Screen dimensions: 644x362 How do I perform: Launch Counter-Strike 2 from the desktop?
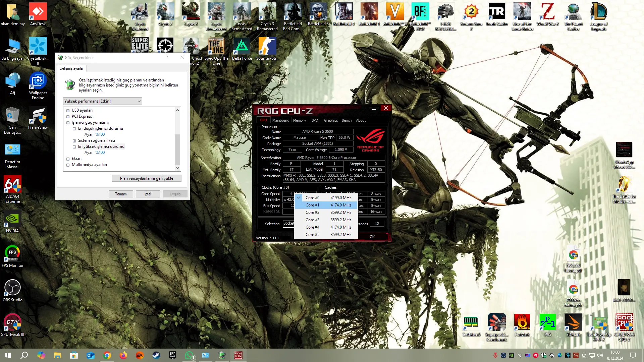tap(267, 51)
